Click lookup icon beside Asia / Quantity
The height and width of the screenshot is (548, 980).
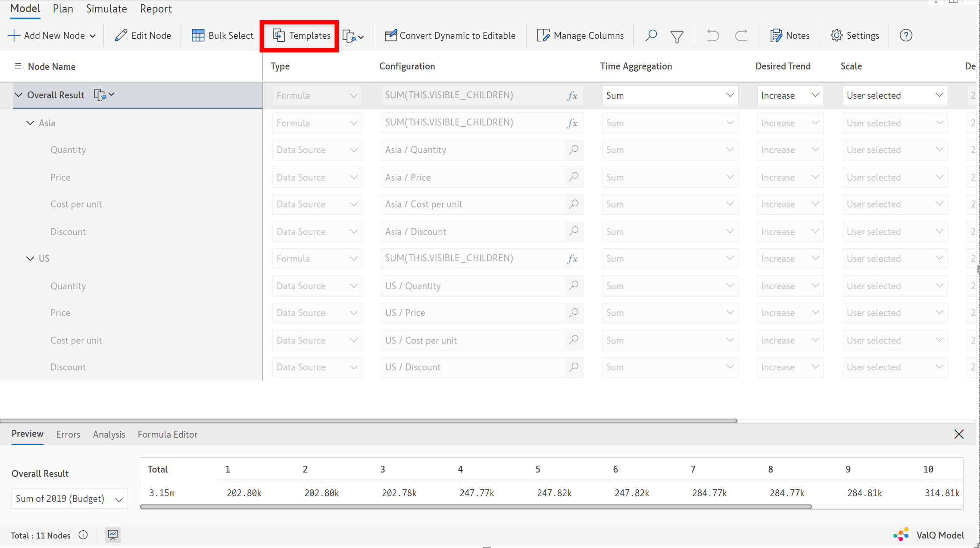pos(573,150)
